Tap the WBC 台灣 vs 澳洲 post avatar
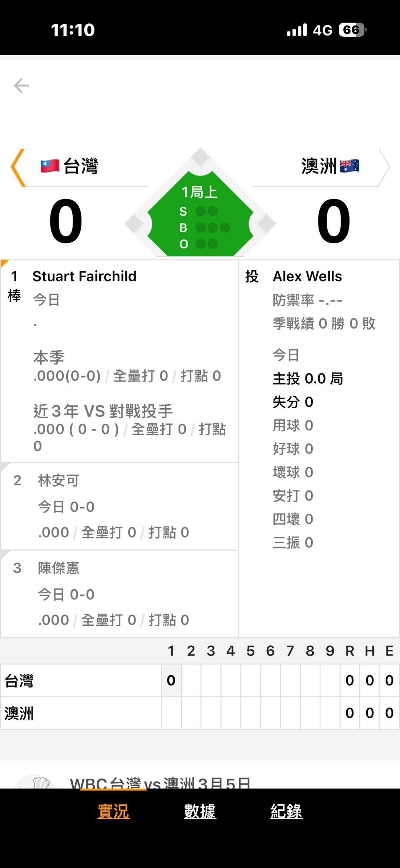400x868 pixels. coord(35,782)
